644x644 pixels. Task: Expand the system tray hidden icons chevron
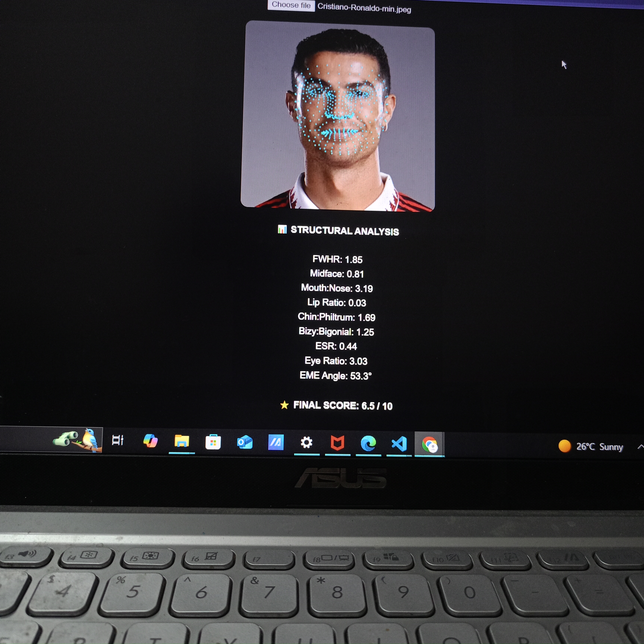tap(640, 447)
